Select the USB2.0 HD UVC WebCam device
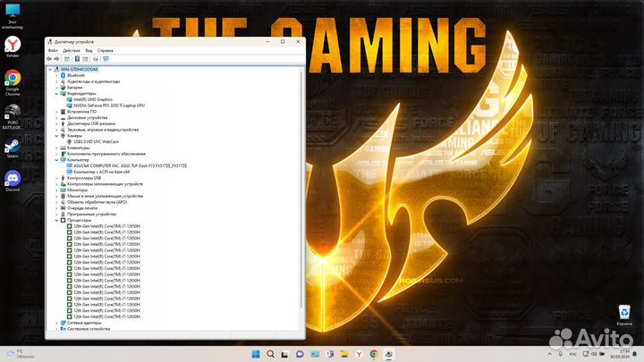 click(96, 141)
